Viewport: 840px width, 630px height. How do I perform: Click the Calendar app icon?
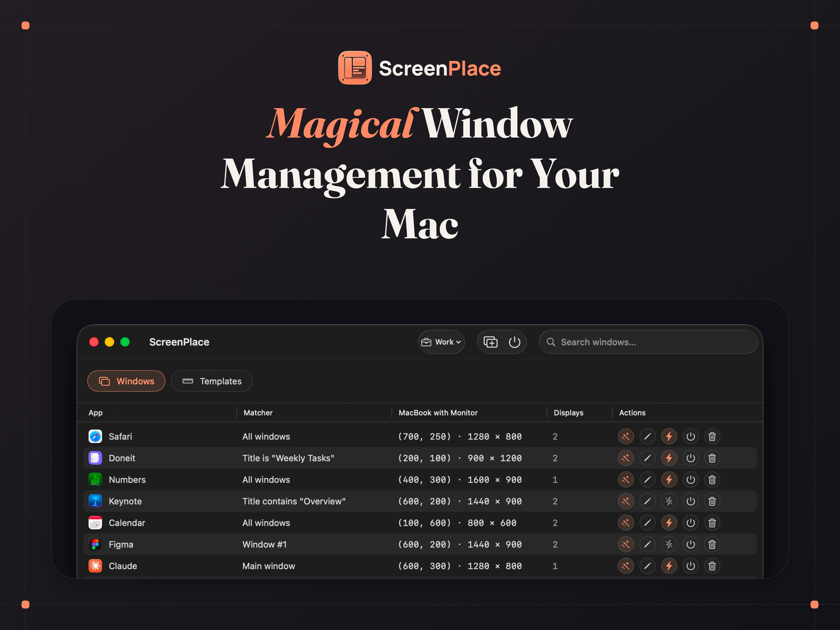pos(95,523)
